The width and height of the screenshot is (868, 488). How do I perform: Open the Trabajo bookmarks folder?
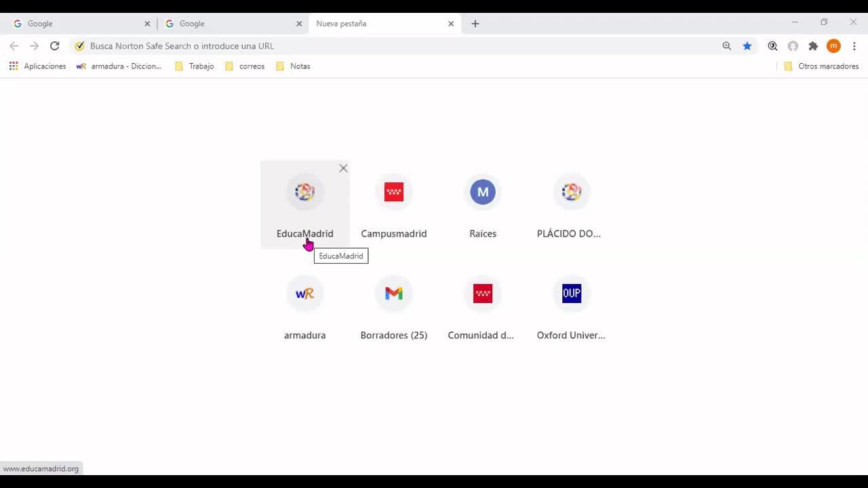coord(195,66)
